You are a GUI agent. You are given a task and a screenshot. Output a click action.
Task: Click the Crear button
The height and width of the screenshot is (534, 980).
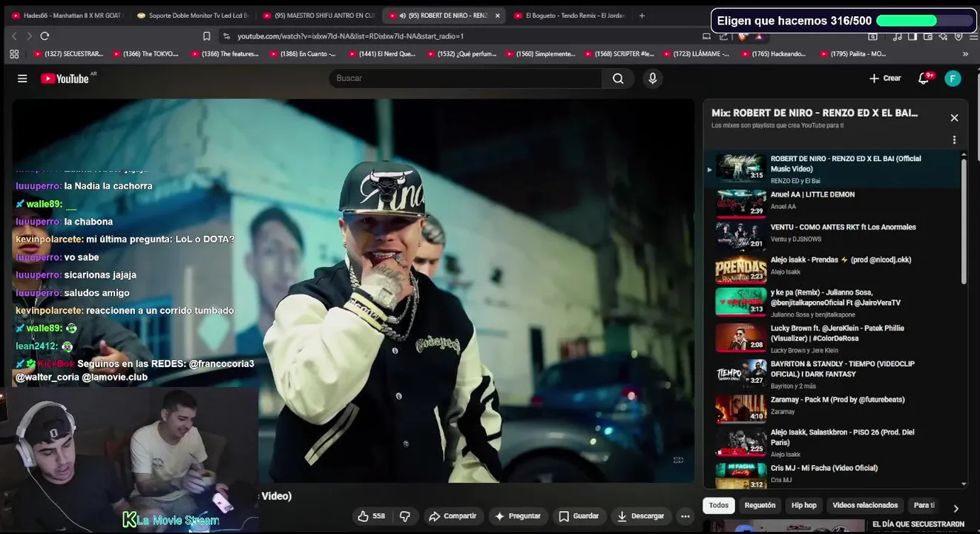(x=885, y=79)
